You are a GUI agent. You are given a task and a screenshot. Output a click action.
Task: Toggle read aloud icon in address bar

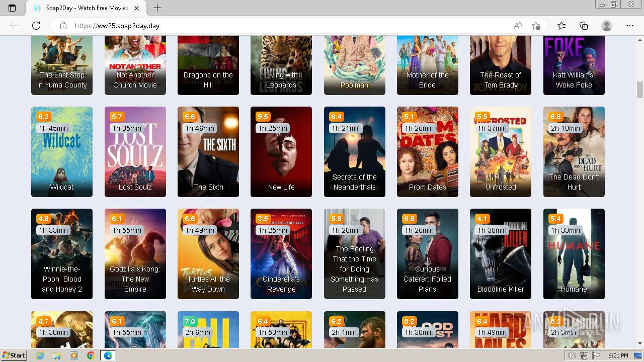(x=518, y=26)
